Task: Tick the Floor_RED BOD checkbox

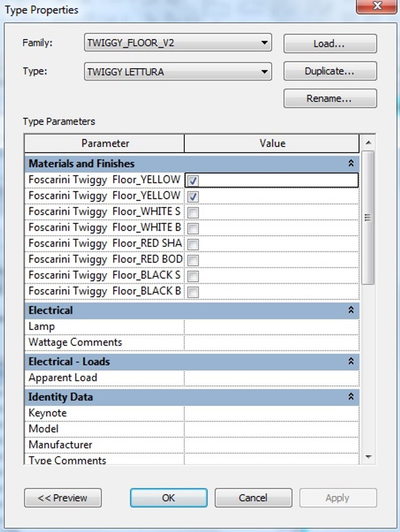Action: pos(193,260)
